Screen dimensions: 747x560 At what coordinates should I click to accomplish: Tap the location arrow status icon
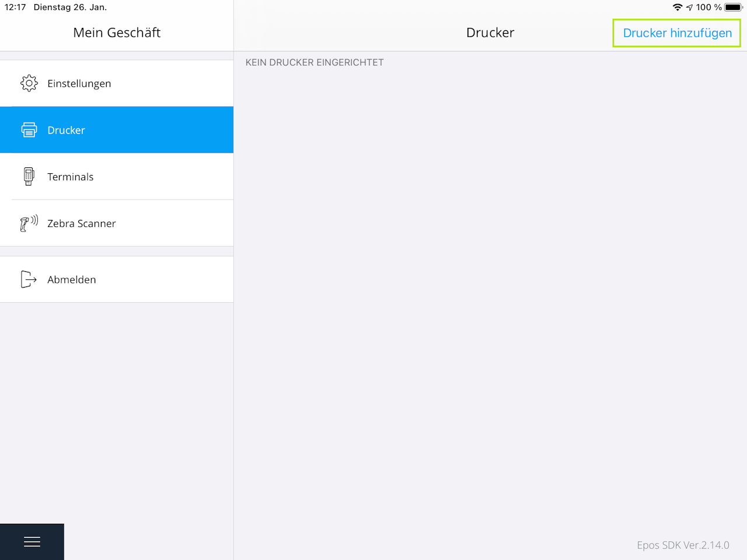[x=689, y=8]
